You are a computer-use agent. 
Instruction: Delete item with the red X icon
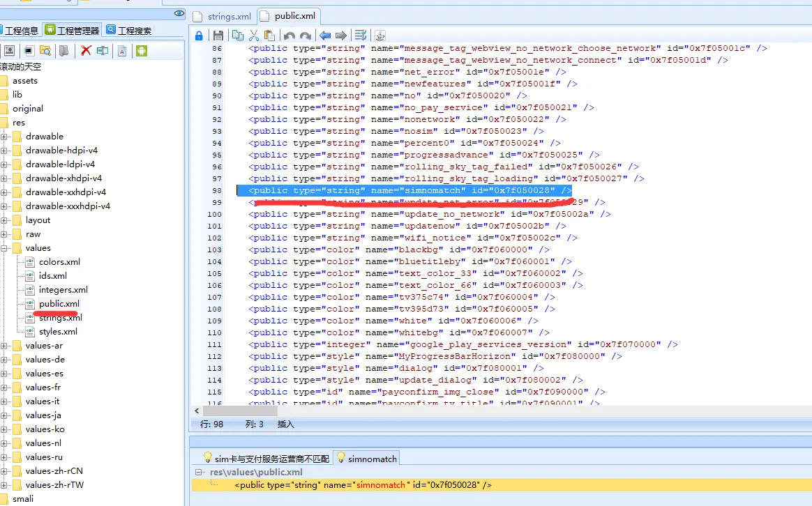[x=86, y=50]
